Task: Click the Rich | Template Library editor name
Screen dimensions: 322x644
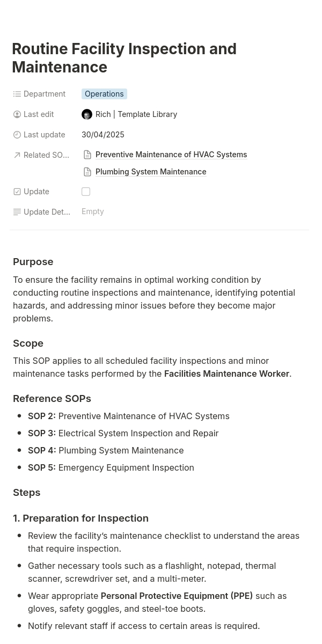Action: point(136,114)
